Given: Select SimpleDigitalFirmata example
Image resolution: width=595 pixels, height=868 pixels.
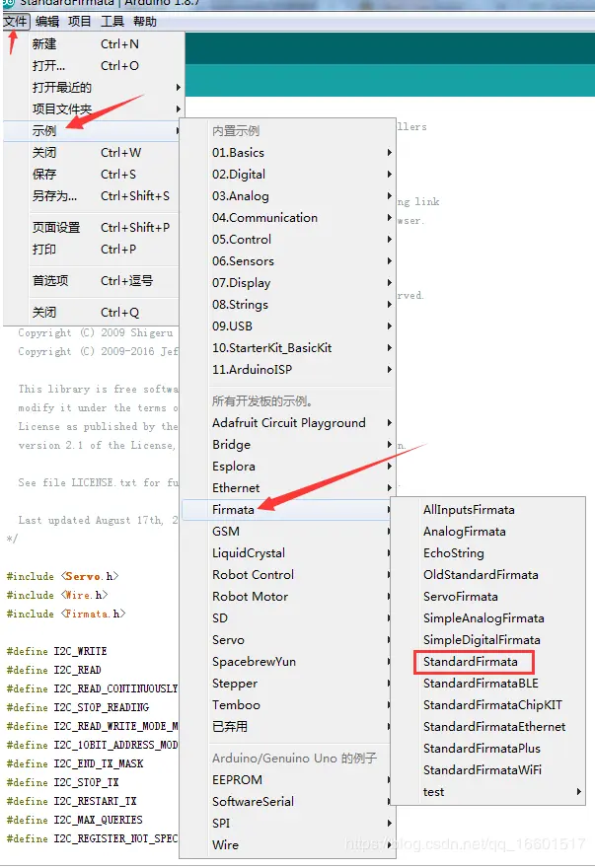Looking at the screenshot, I should [488, 640].
